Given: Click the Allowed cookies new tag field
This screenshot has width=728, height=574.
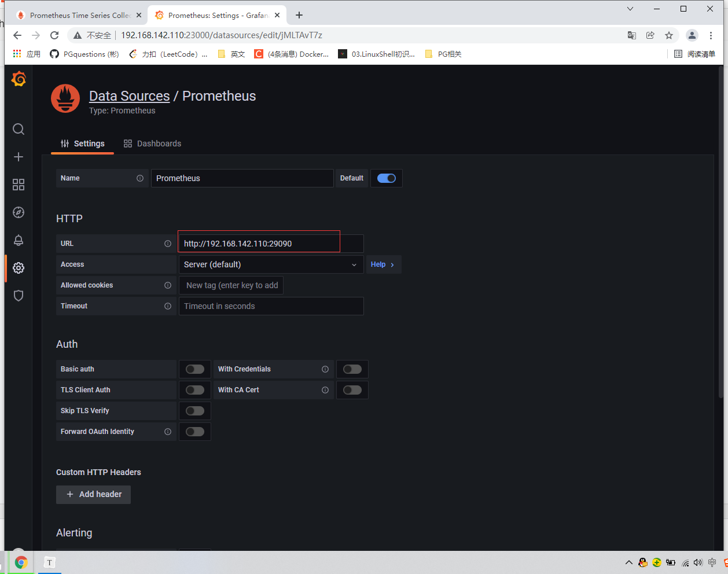Looking at the screenshot, I should tap(231, 285).
